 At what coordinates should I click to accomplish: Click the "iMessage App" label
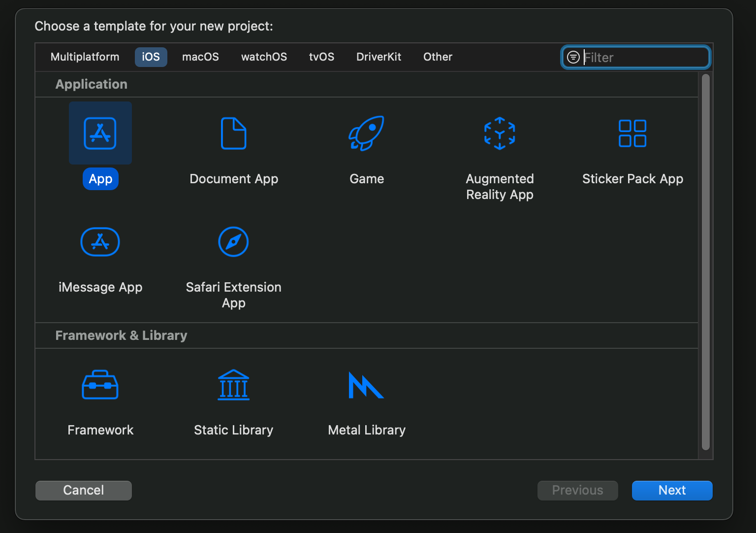tap(100, 287)
